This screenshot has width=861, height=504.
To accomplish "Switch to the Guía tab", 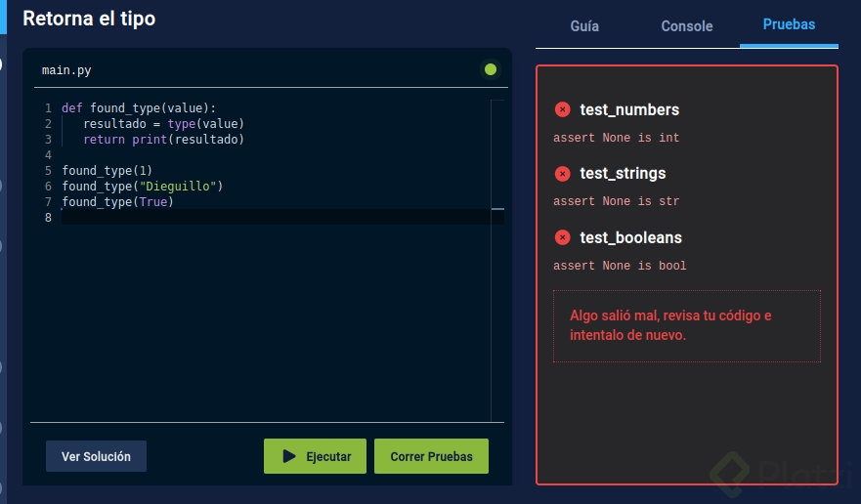I will 584,26.
